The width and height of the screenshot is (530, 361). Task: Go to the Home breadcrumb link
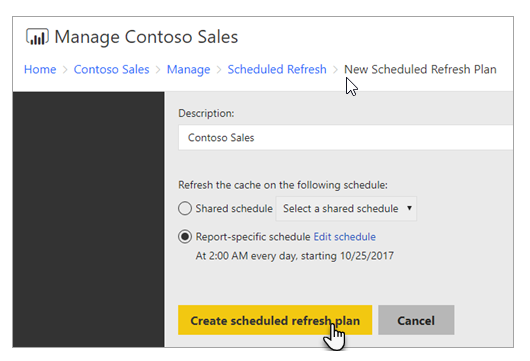40,69
